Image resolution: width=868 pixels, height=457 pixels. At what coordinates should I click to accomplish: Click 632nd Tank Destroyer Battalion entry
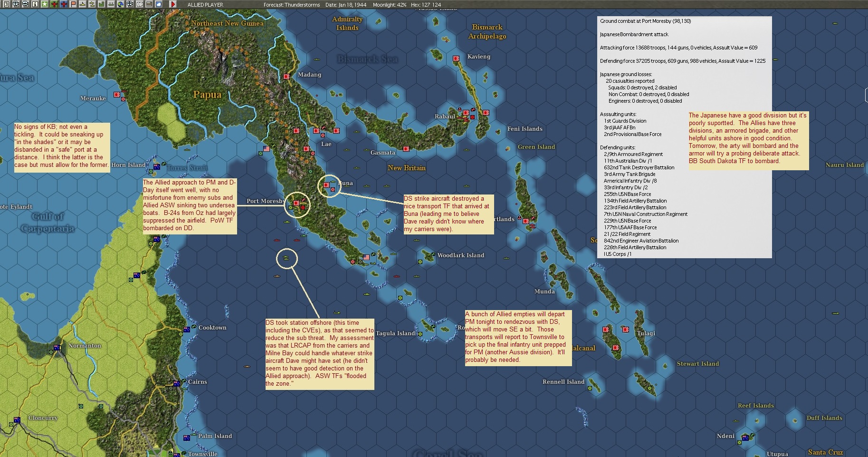(639, 167)
